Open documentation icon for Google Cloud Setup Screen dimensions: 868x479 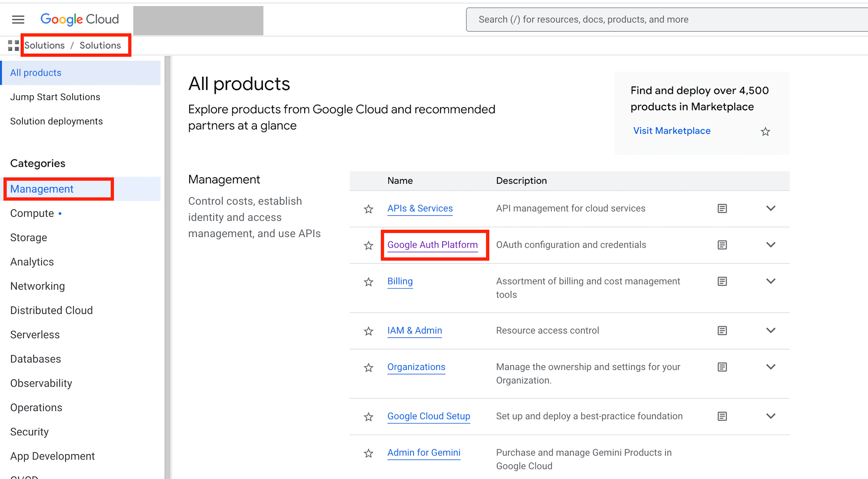[x=722, y=416]
